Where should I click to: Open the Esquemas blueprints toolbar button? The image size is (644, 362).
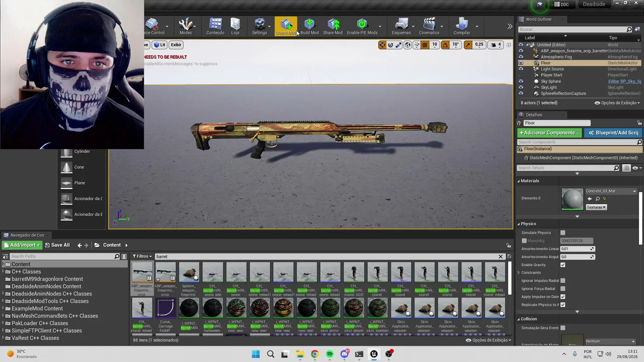401,26
